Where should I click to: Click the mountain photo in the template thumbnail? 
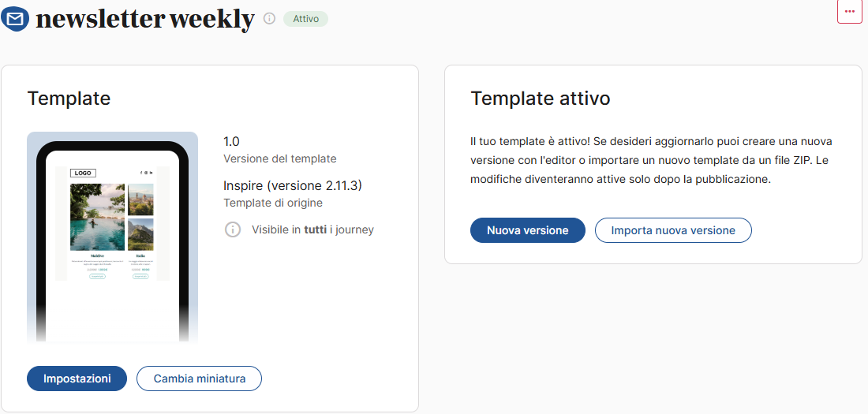click(140, 235)
